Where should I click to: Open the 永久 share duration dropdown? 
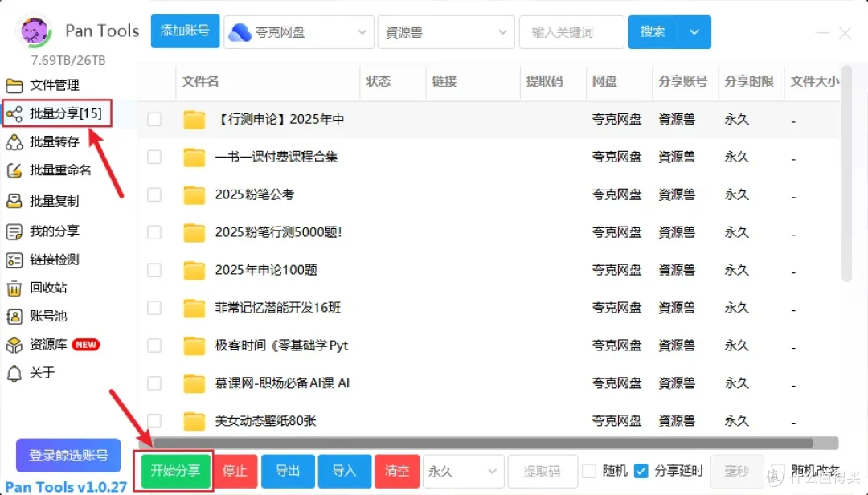tap(464, 471)
